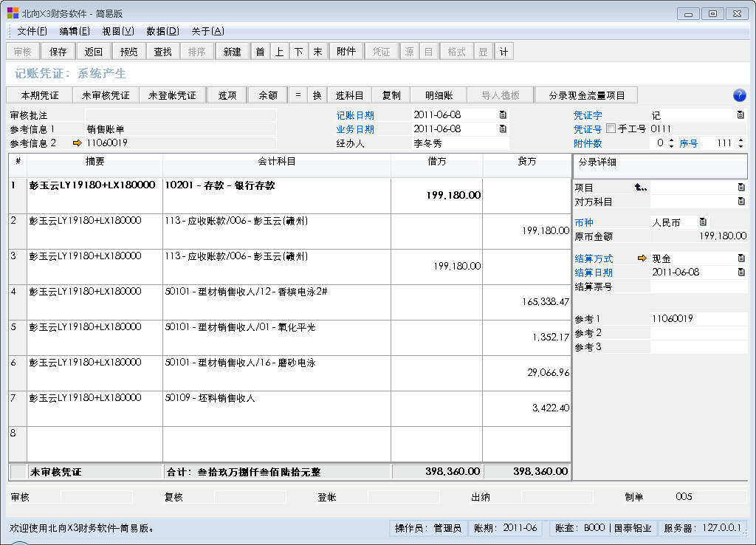Viewport: 756px width, 545px height.
Task: Click the 经办人 field showing 李冬秀
Action: (461, 143)
